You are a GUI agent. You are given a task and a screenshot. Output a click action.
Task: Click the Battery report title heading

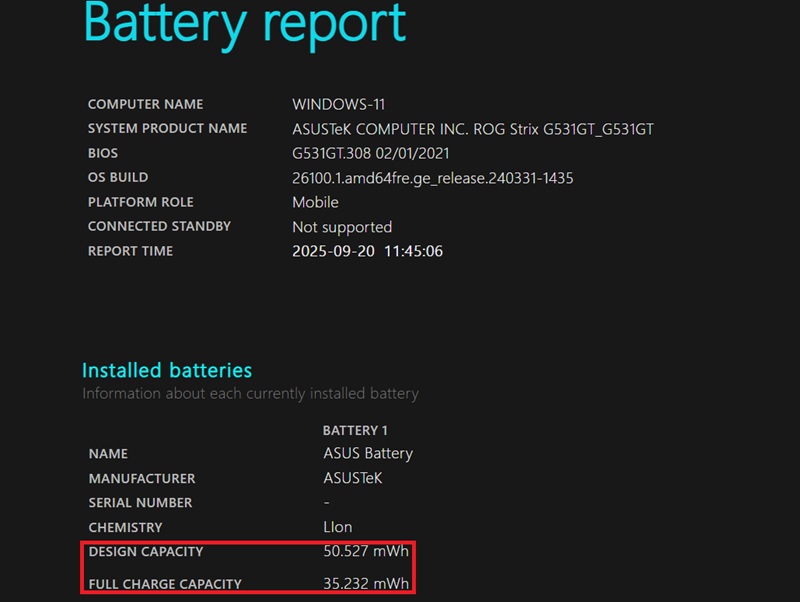[x=245, y=24]
